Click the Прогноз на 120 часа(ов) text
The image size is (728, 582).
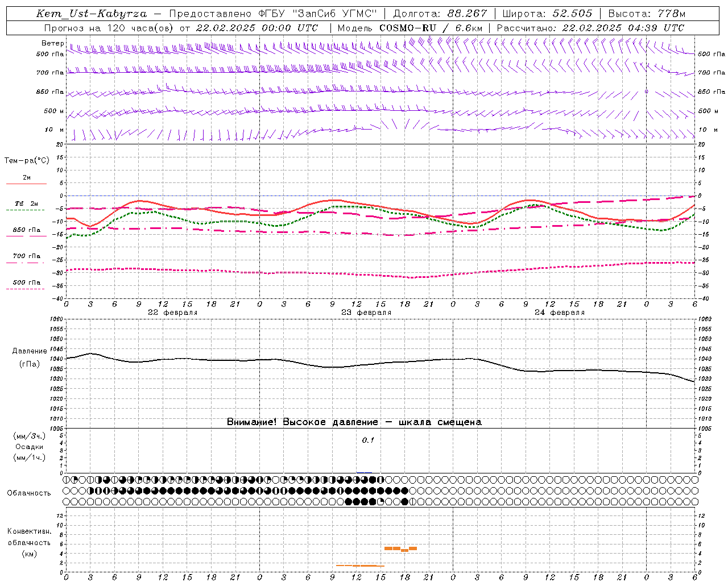click(109, 28)
